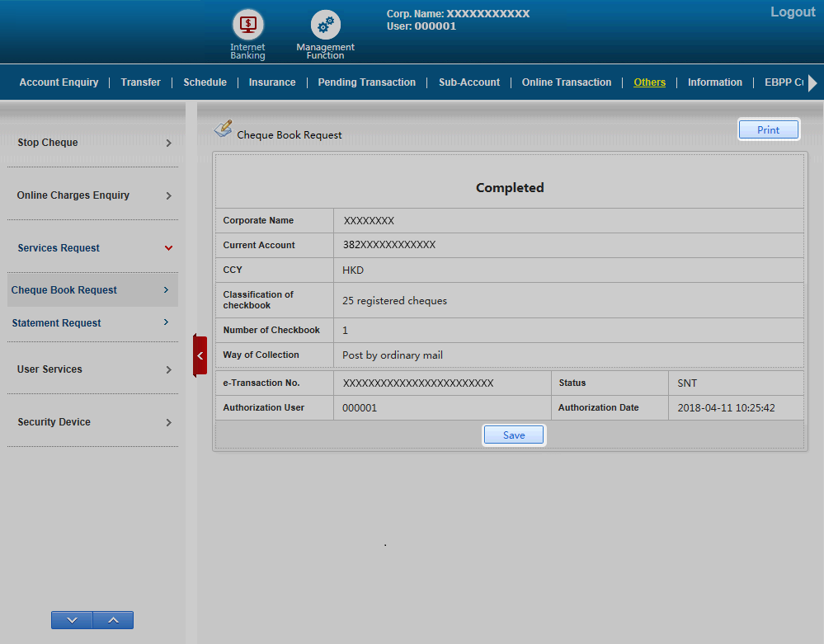Open the Internet Banking icon
The image size is (824, 644).
[247, 26]
